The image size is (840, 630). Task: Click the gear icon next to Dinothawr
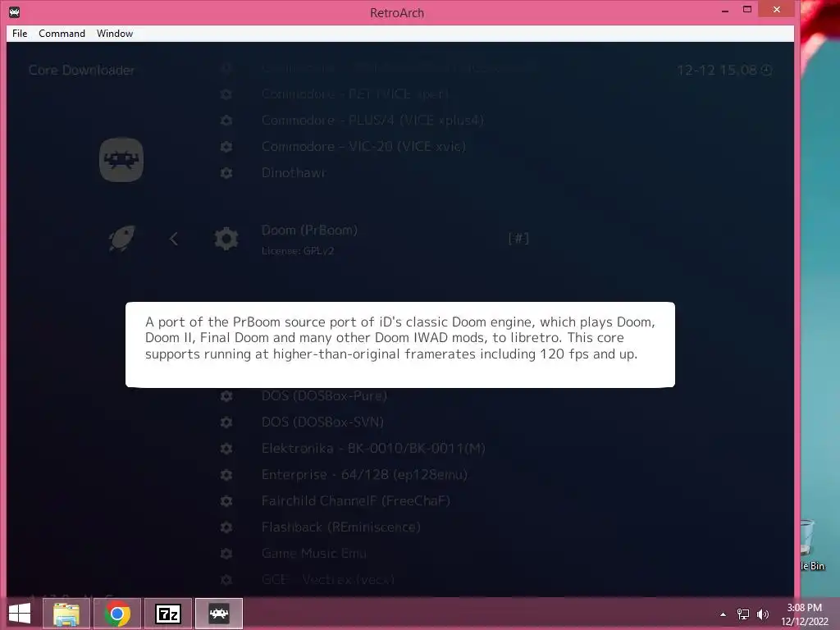[226, 173]
